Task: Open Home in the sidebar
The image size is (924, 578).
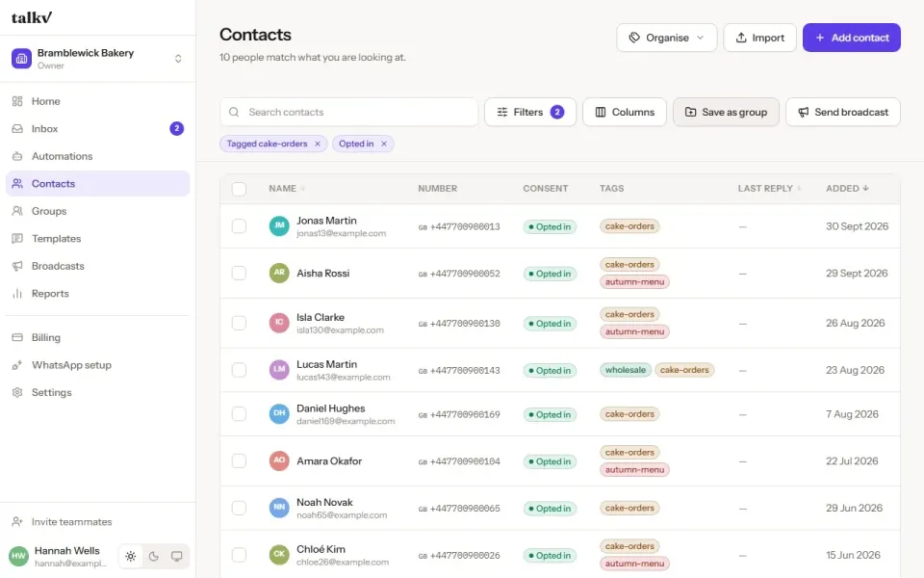Action: pos(98,101)
